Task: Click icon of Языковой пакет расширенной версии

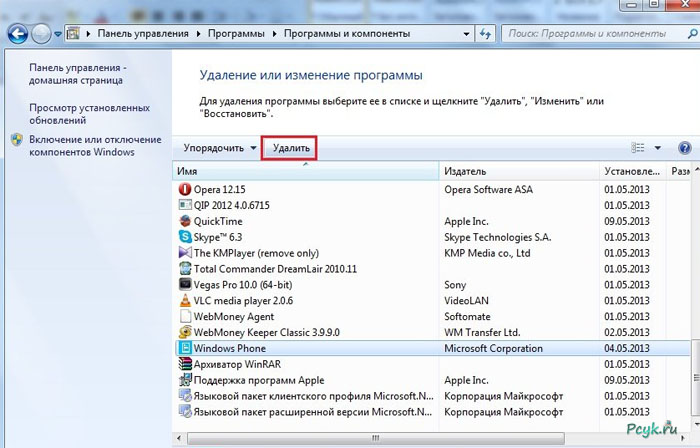Action: pos(185,412)
